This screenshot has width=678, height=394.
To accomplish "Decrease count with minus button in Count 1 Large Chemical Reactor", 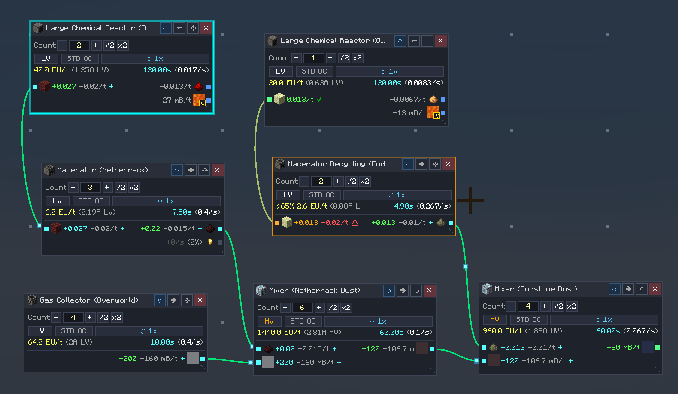I will click(296, 58).
